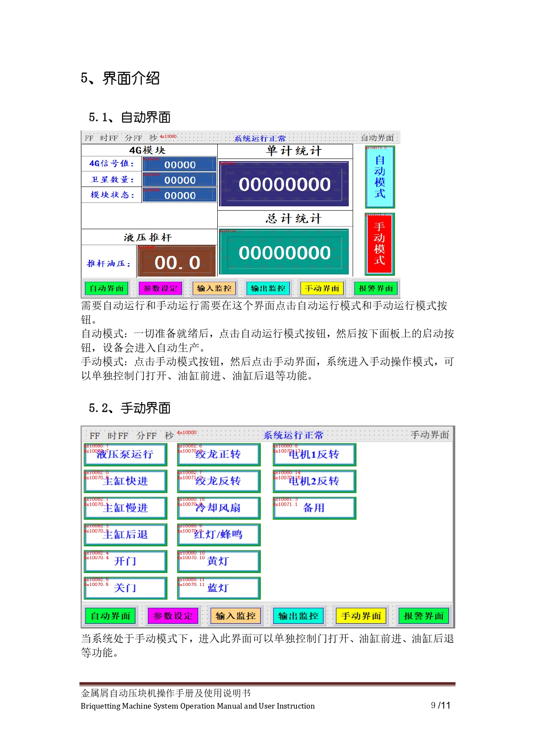Open 输入监控 tab in the 手动界面 screen
Image resolution: width=535 pixels, height=756 pixels.
point(235,616)
